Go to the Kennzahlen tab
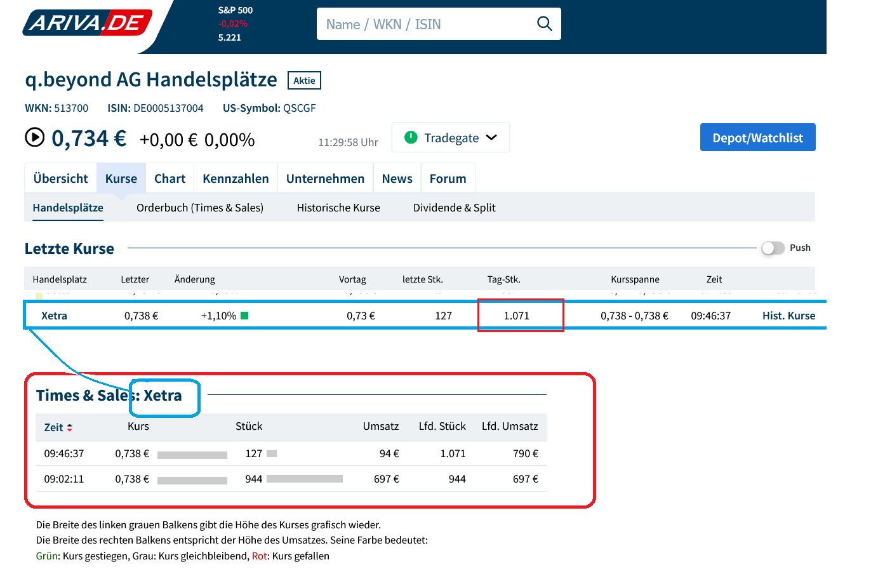The image size is (871, 588). tap(236, 178)
